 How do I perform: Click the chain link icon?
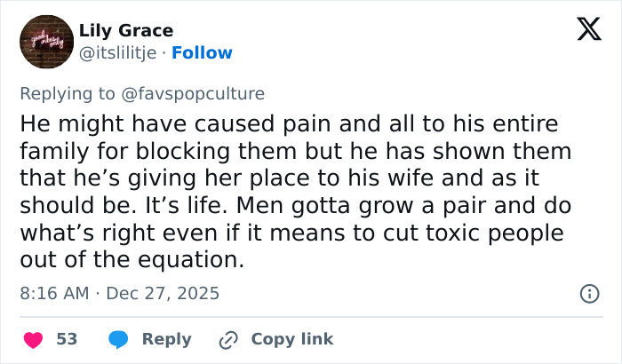[228, 339]
